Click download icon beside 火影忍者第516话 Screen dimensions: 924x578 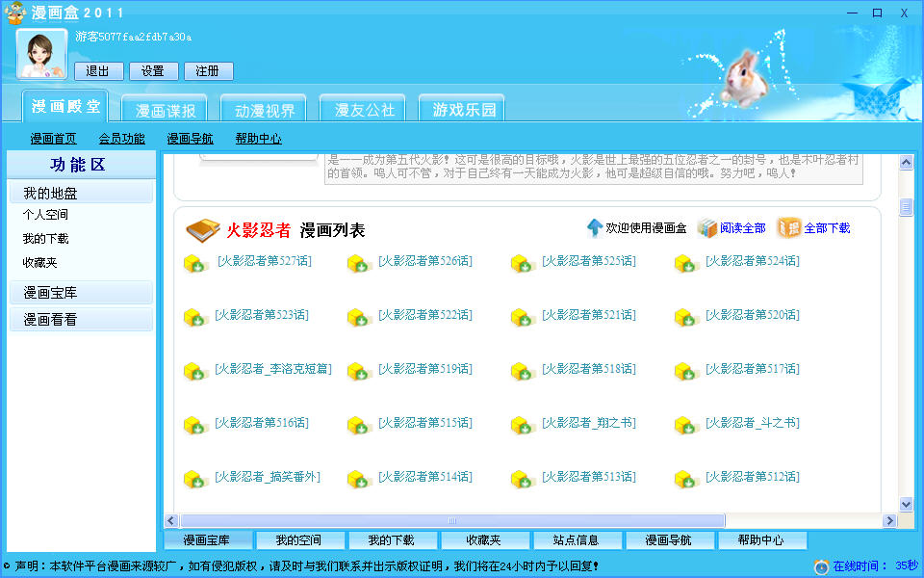point(195,425)
